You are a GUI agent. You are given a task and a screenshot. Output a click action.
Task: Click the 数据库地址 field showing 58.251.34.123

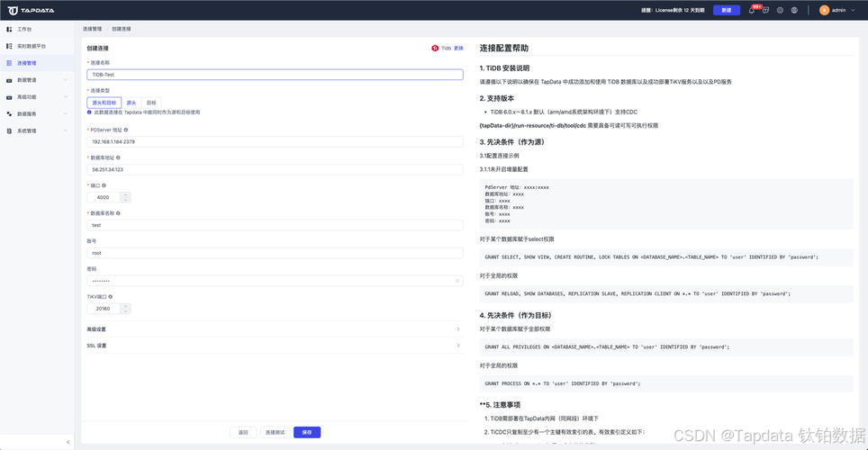click(x=275, y=169)
